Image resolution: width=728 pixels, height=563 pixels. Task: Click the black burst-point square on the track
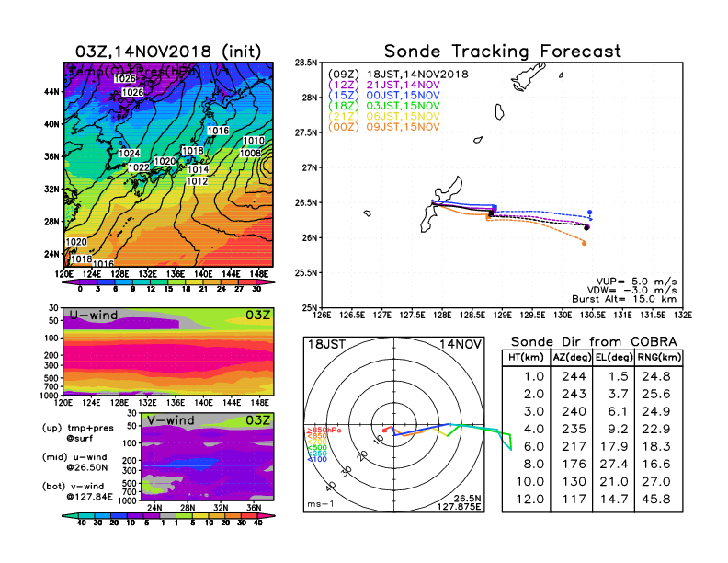pos(491,213)
